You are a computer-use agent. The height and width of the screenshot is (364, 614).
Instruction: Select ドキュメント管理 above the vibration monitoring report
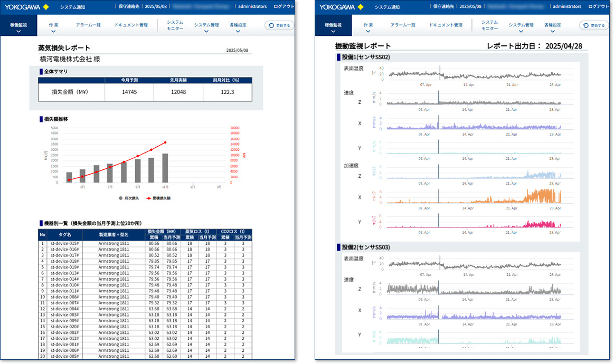pos(446,25)
